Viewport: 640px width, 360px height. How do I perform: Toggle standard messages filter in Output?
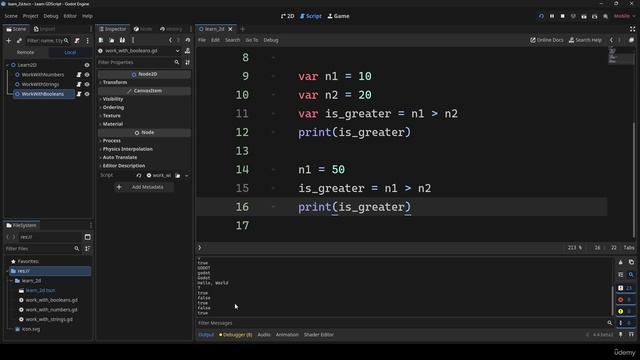click(x=625, y=288)
